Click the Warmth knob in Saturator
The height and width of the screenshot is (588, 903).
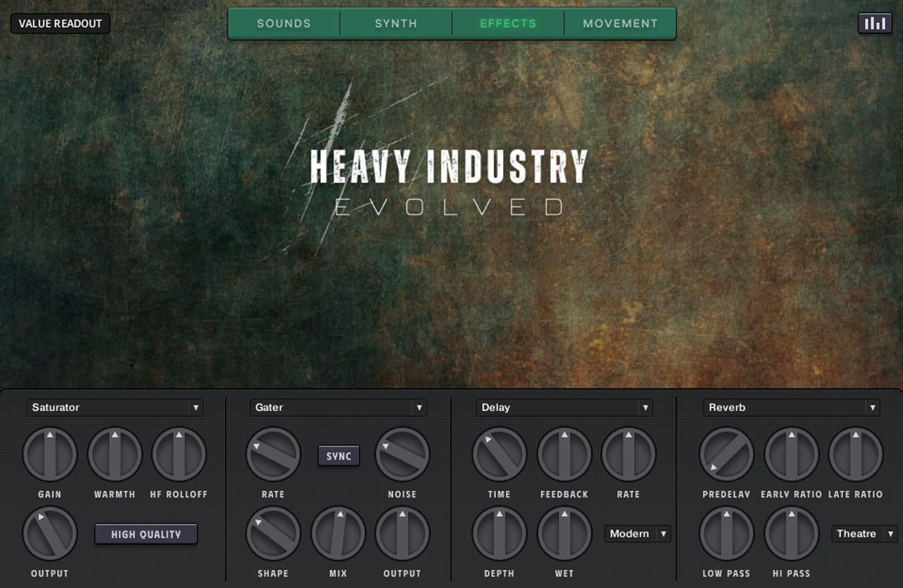pyautogui.click(x=114, y=453)
